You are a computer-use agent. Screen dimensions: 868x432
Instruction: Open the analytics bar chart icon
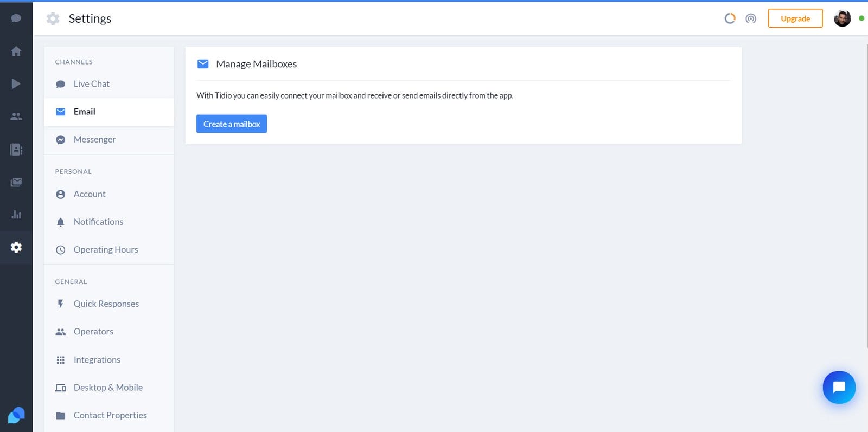point(16,215)
